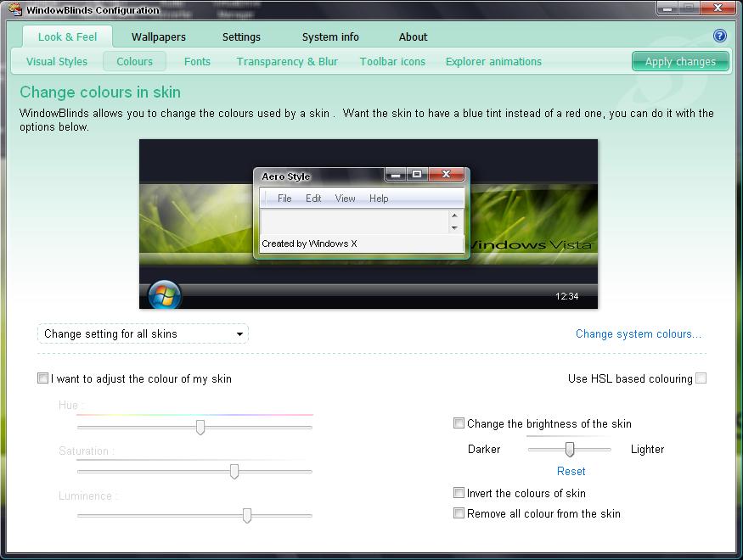Open Explorer animations sub-tab
Viewport: 743px width, 560px height.
[493, 62]
